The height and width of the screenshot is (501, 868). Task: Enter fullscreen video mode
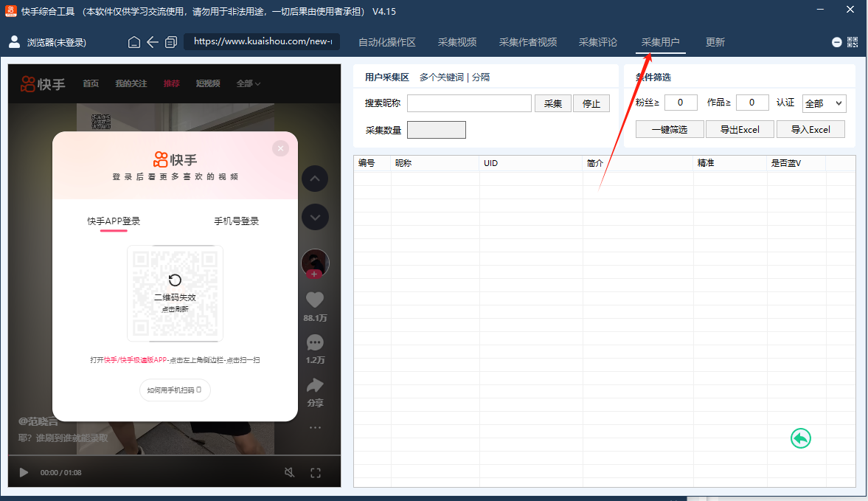[x=316, y=473]
